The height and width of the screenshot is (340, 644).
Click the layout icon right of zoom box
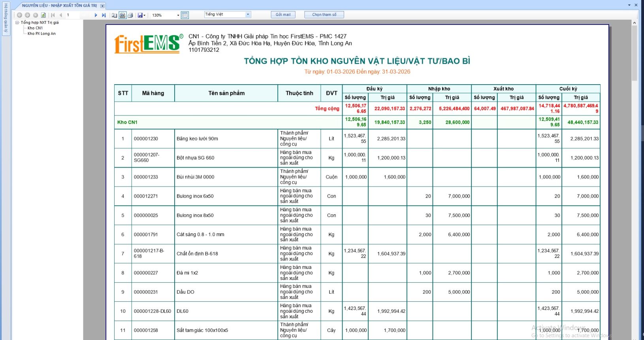pyautogui.click(x=185, y=15)
